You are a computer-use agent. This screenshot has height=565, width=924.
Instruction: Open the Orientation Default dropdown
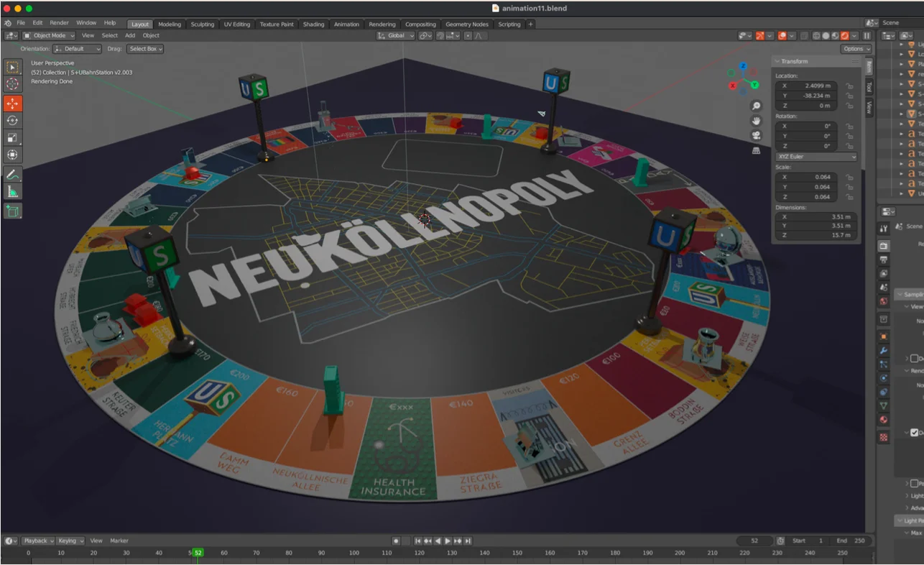pyautogui.click(x=77, y=49)
